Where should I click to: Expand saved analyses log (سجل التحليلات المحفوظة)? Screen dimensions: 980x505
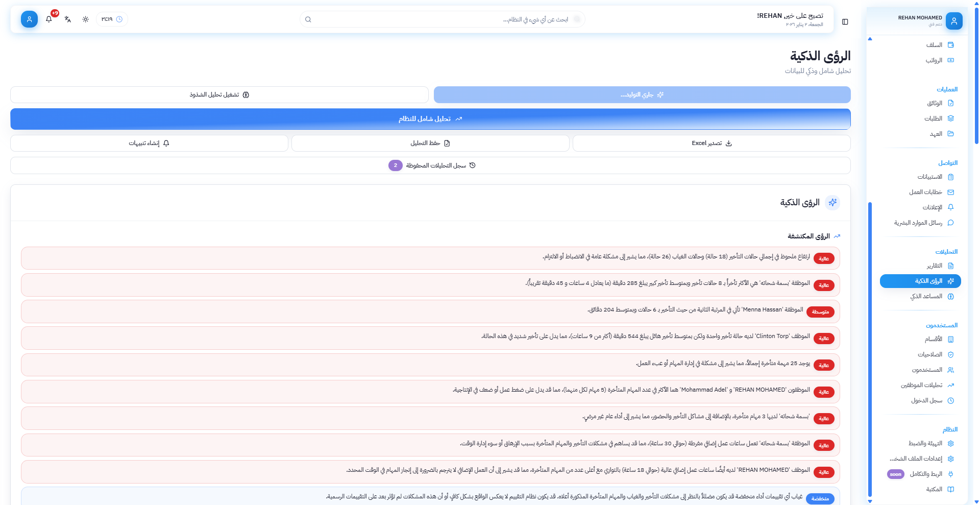point(430,165)
